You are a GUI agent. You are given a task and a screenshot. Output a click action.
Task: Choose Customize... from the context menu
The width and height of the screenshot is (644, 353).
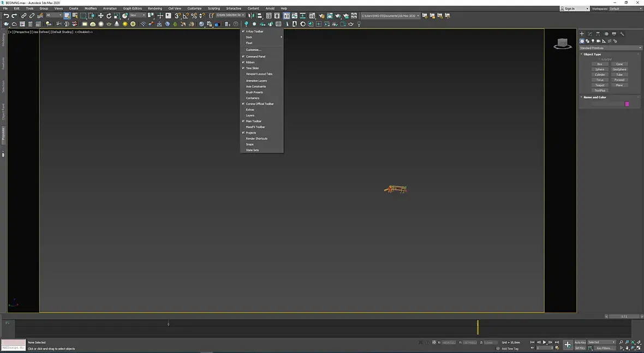coord(253,50)
